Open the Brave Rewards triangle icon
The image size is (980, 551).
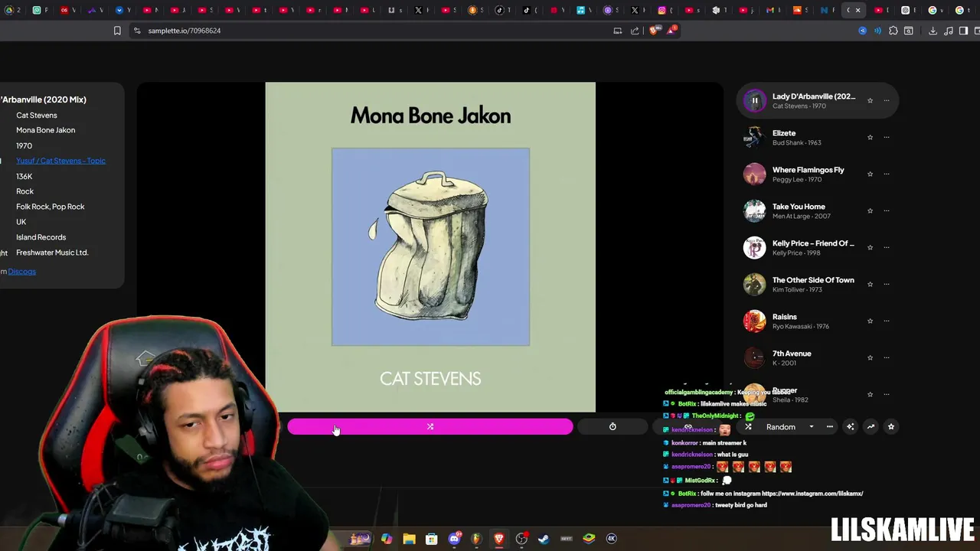click(x=671, y=31)
